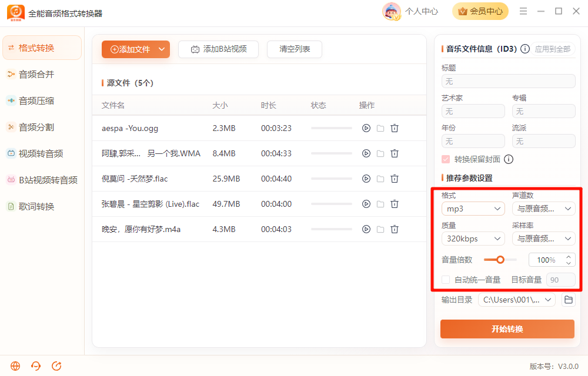The width and height of the screenshot is (588, 376).
Task: Expand the 采样率 dropdown
Action: click(x=544, y=239)
